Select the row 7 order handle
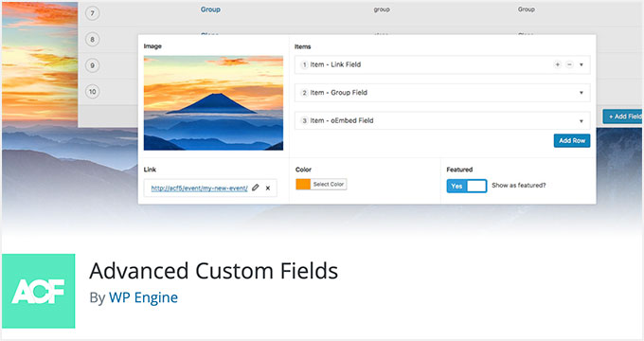This screenshot has width=644, height=341. pyautogui.click(x=92, y=13)
